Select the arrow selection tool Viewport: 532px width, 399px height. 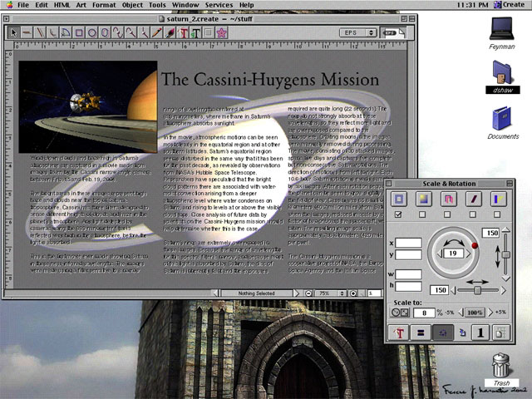click(x=13, y=33)
